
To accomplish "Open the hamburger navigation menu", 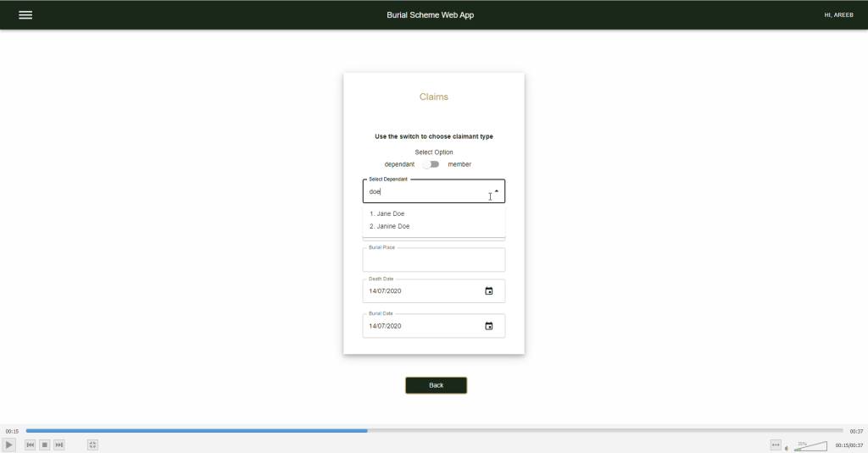I will [25, 15].
